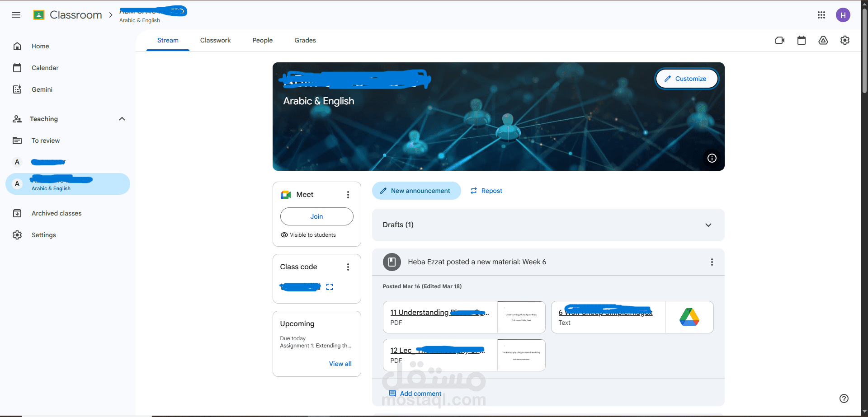
Task: Open the account avatar H
Action: [843, 15]
